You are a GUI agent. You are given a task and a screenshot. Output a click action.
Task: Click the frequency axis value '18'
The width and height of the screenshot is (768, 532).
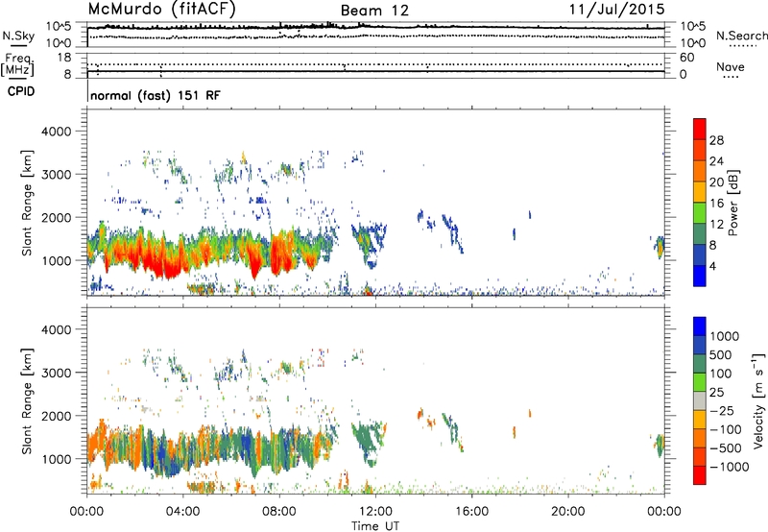click(x=64, y=58)
